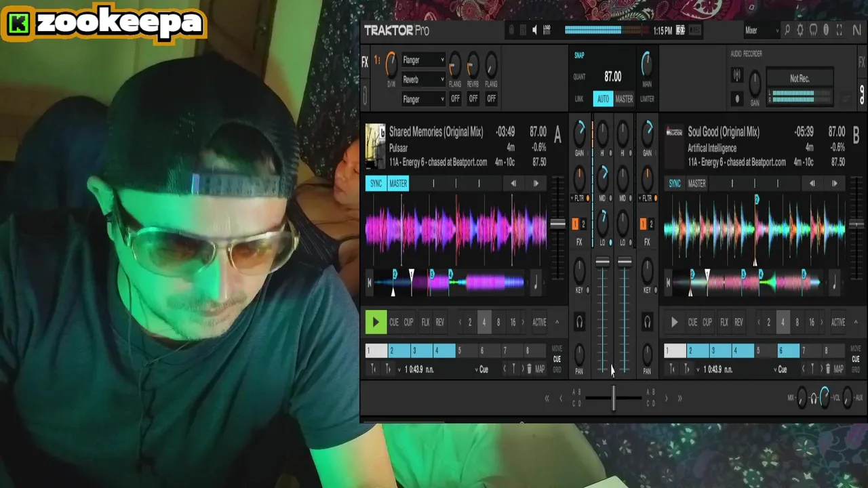Viewport: 868px width, 488px height.
Task: Select loop size 8 on deck A
Action: [x=498, y=323]
